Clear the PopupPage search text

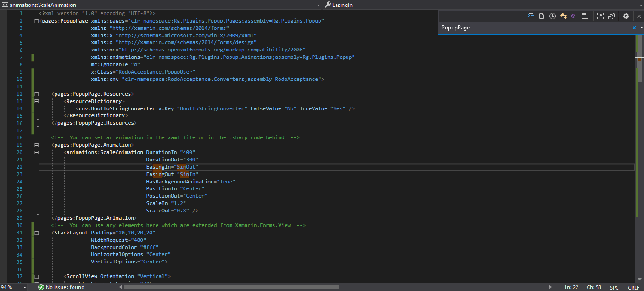pos(634,28)
